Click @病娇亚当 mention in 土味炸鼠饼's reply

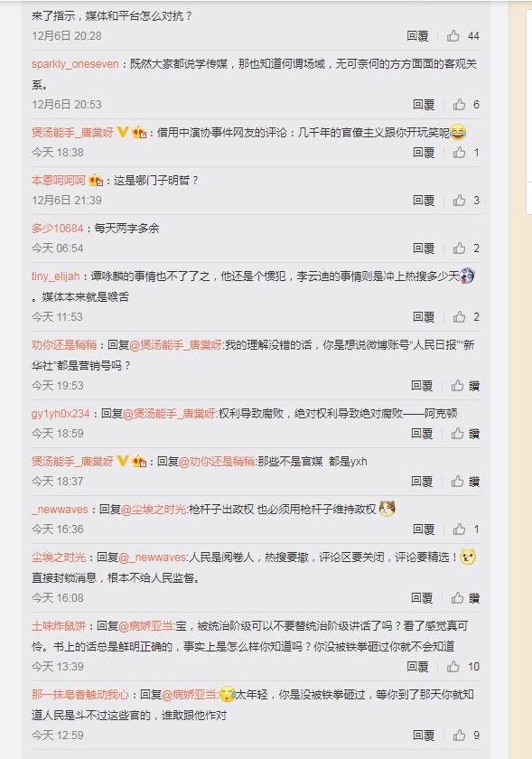[145, 626]
